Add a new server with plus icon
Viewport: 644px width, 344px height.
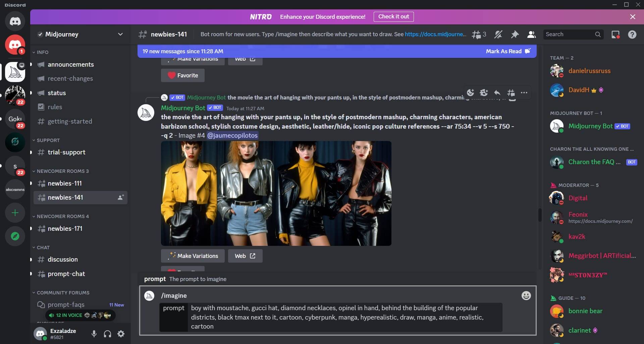(15, 213)
